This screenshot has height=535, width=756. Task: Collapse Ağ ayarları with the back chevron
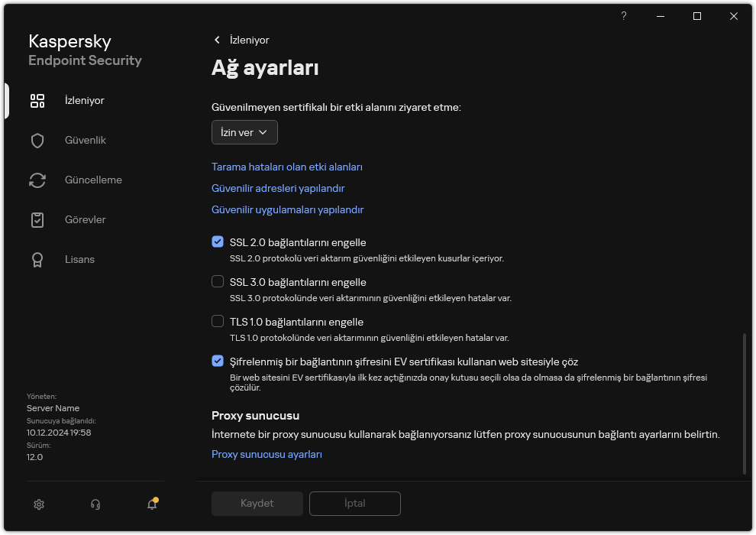[x=218, y=40]
